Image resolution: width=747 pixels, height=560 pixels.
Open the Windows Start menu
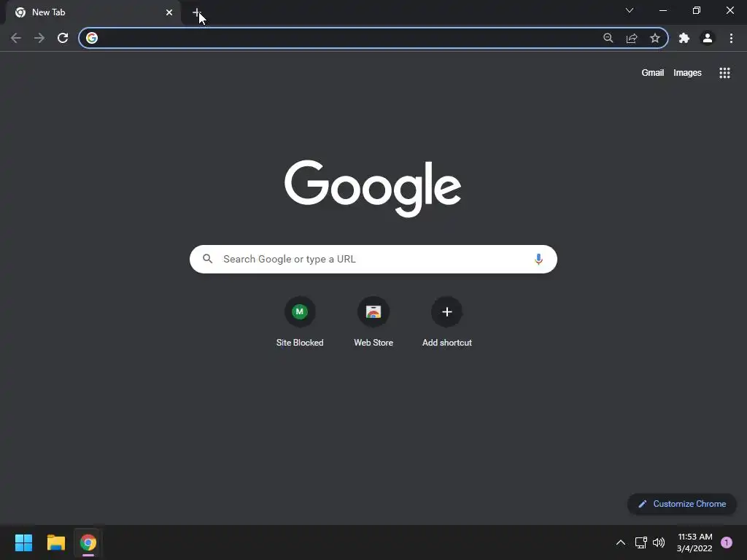pyautogui.click(x=23, y=542)
